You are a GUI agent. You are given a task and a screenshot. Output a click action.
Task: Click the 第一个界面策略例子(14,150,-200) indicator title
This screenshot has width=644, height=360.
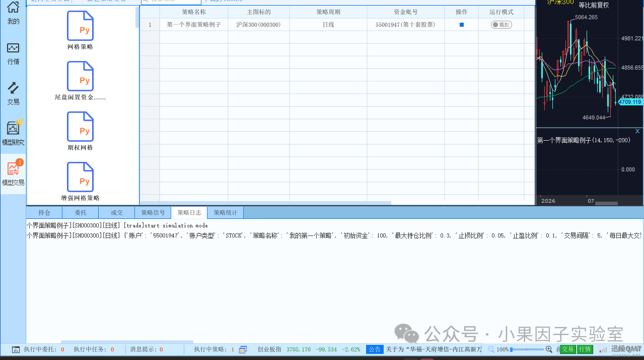pyautogui.click(x=584, y=140)
